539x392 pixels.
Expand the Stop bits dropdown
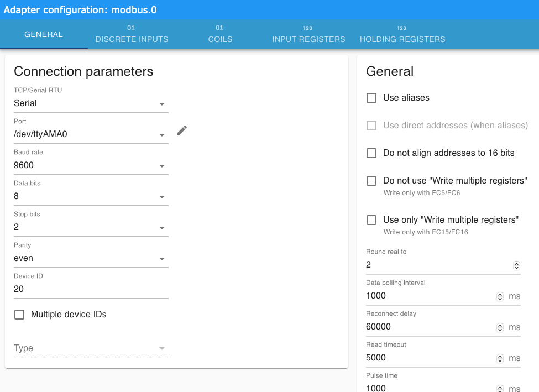click(x=91, y=227)
